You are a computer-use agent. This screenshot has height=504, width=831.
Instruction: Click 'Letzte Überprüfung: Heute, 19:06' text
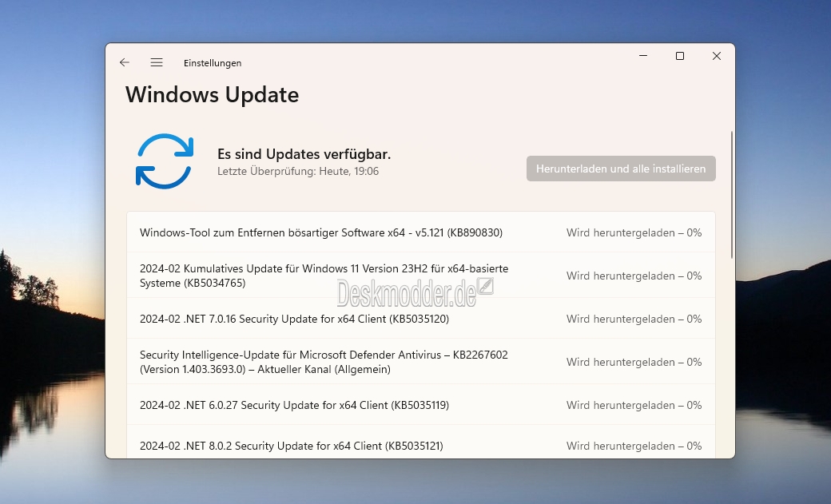298,171
